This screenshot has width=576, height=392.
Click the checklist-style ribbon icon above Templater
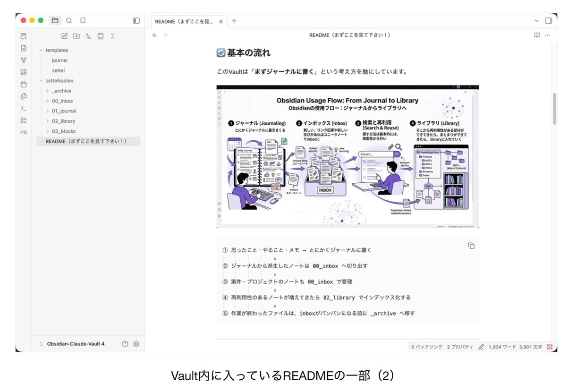pyautogui.click(x=24, y=120)
